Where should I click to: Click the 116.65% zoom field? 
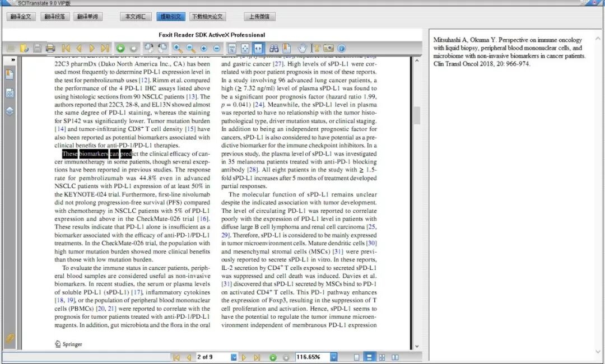[313, 357]
